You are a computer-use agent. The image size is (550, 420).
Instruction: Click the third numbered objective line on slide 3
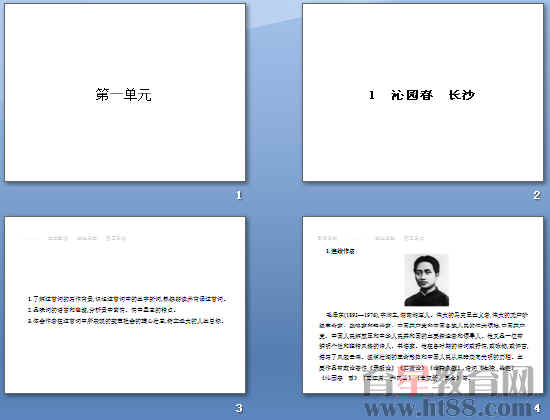[x=126, y=321]
